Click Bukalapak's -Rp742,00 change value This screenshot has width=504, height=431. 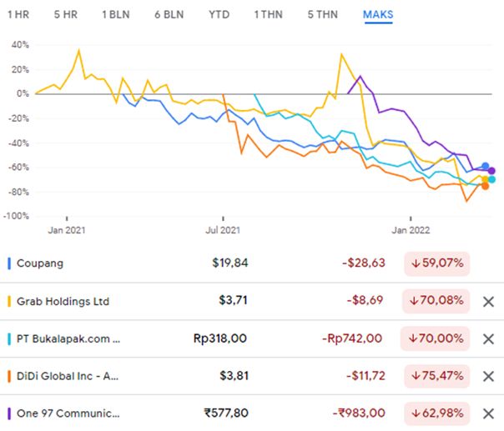pyautogui.click(x=352, y=338)
